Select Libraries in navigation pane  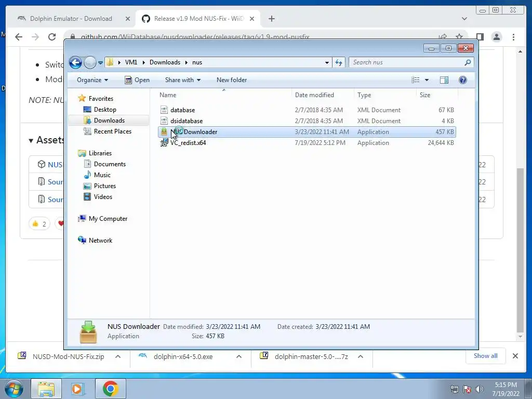(100, 153)
